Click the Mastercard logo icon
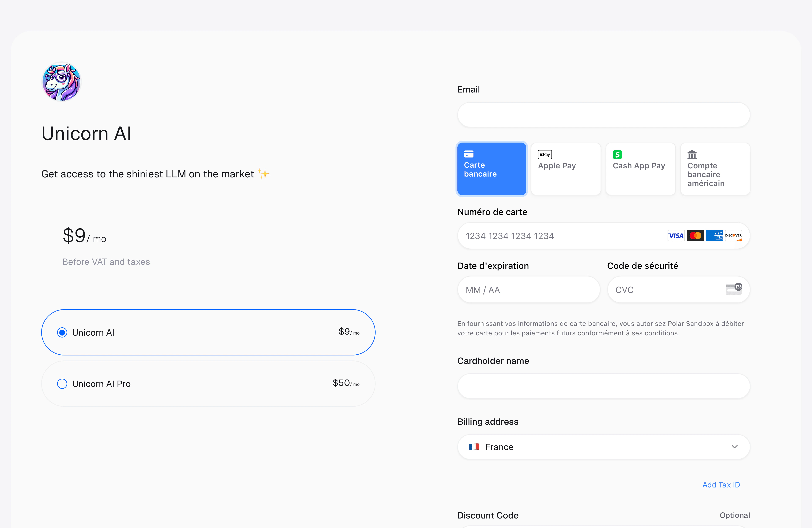 pos(695,235)
